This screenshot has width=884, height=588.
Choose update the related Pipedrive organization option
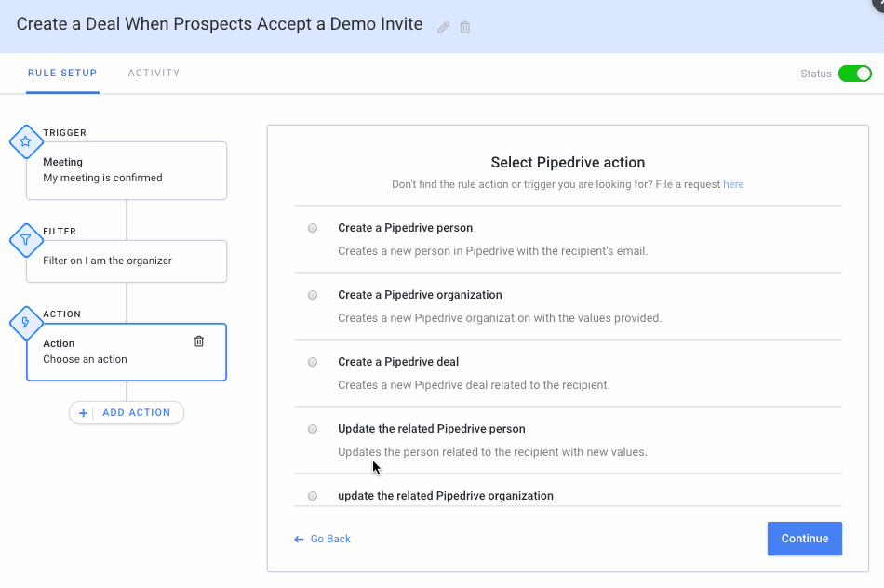pos(313,496)
